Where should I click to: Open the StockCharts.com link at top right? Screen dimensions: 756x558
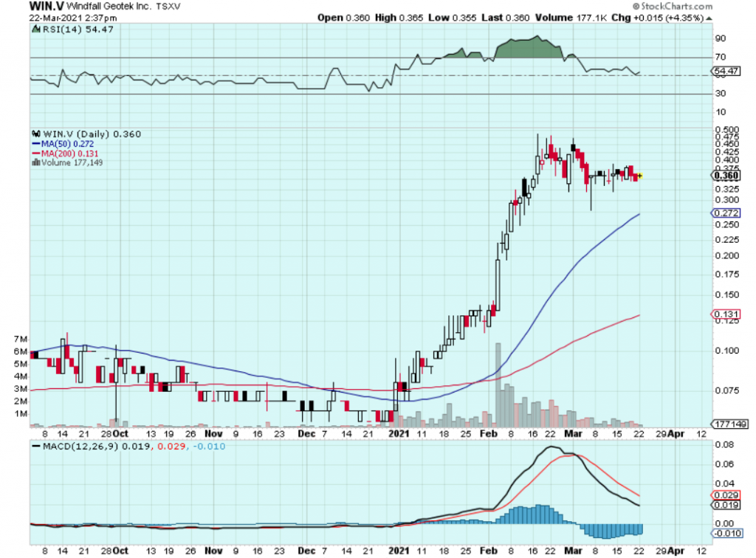tap(673, 6)
